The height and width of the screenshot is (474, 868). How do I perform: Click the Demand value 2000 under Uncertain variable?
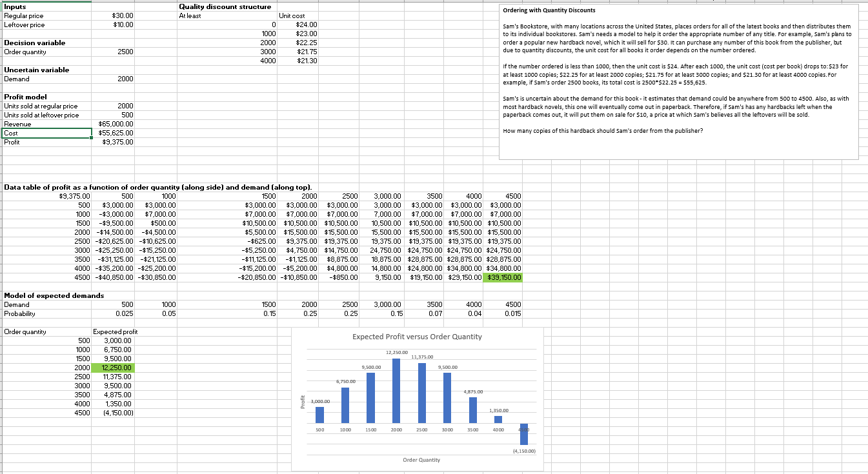click(x=126, y=79)
